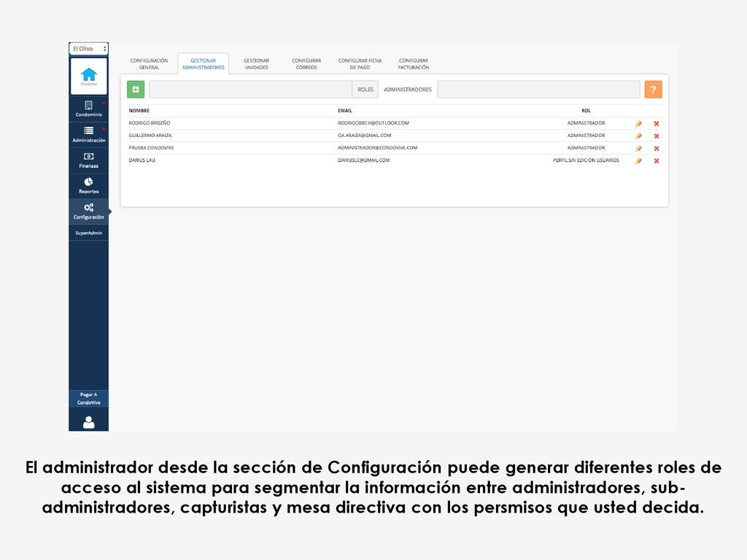This screenshot has width=747, height=560.
Task: Click the orange help question mark button
Action: coord(653,90)
